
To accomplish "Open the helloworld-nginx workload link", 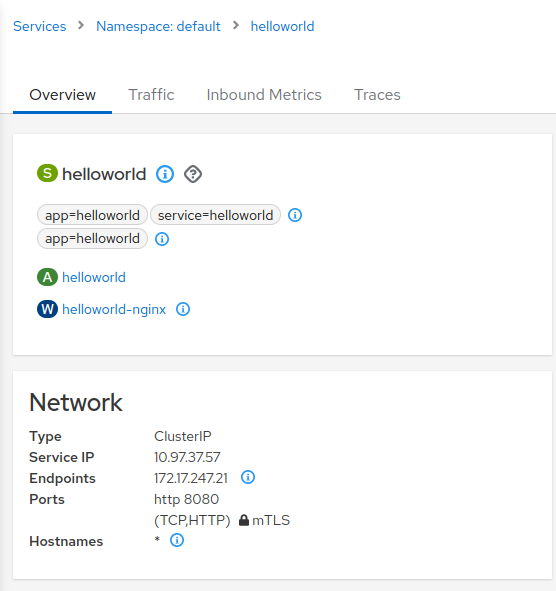I will pos(114,309).
